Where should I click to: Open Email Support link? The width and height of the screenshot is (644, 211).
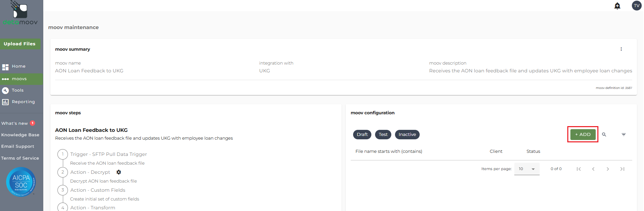coord(18,146)
